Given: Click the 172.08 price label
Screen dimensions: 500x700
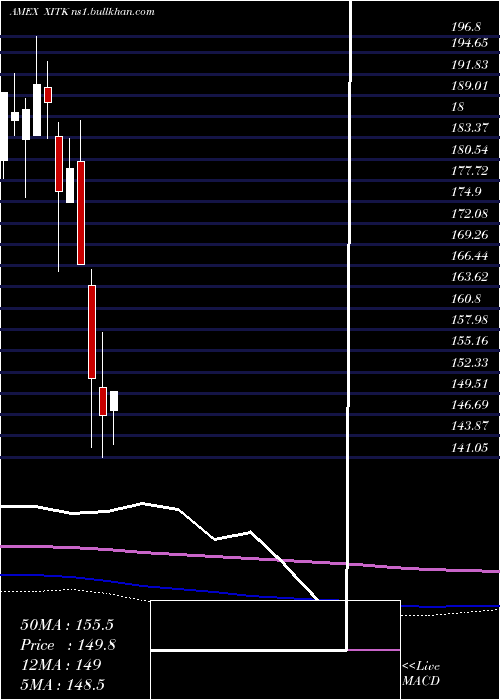Looking at the screenshot, I should click(470, 213).
